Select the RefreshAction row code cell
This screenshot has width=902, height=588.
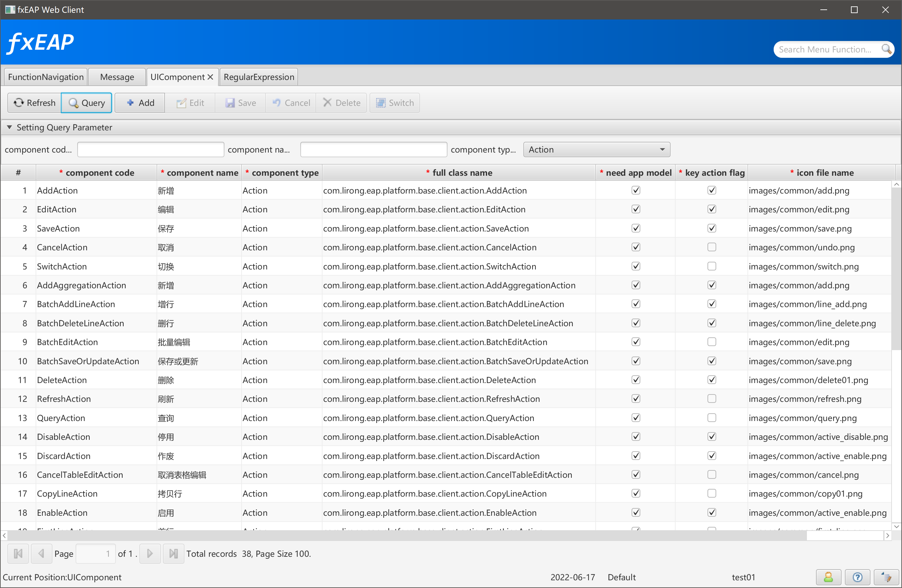97,399
